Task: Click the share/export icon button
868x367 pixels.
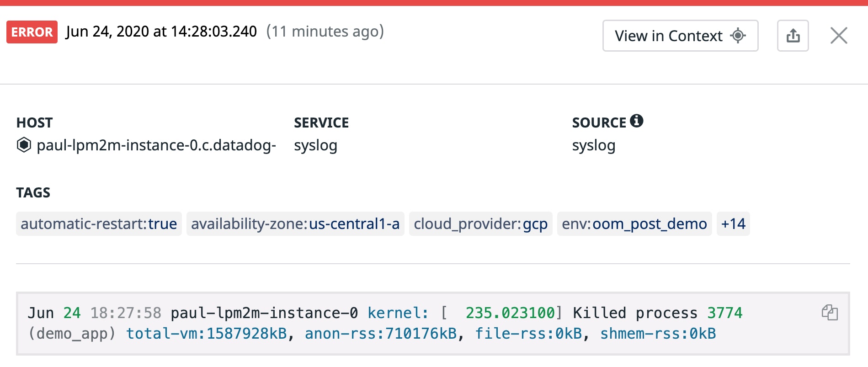Action: point(793,36)
